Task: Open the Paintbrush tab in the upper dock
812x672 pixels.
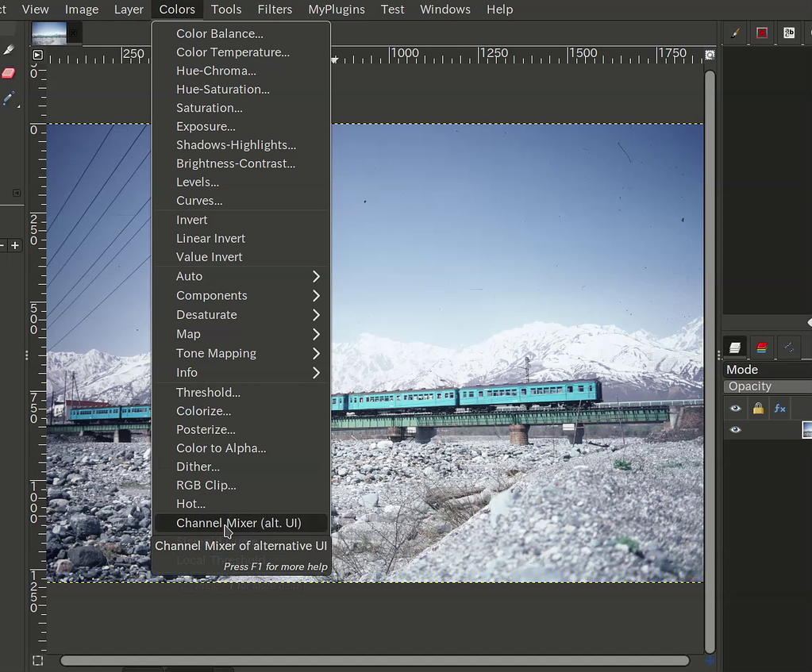Action: (x=733, y=33)
